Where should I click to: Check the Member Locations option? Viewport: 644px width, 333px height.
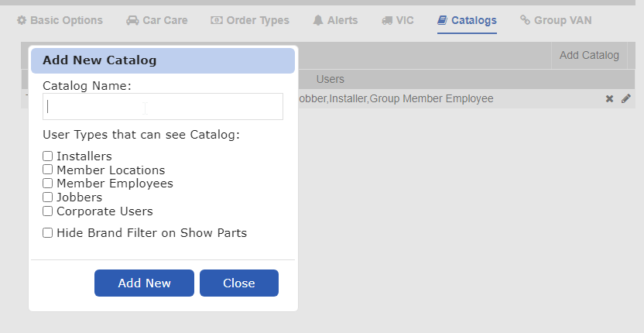point(48,170)
